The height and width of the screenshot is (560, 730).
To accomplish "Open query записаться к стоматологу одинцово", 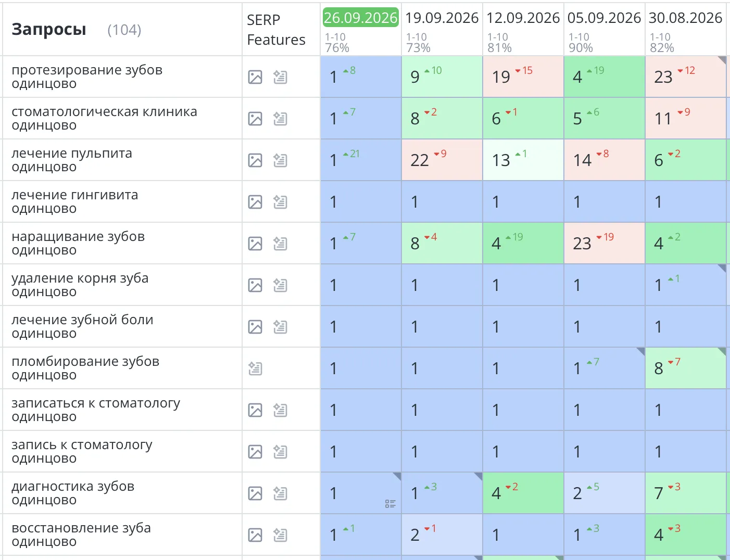I will click(96, 410).
